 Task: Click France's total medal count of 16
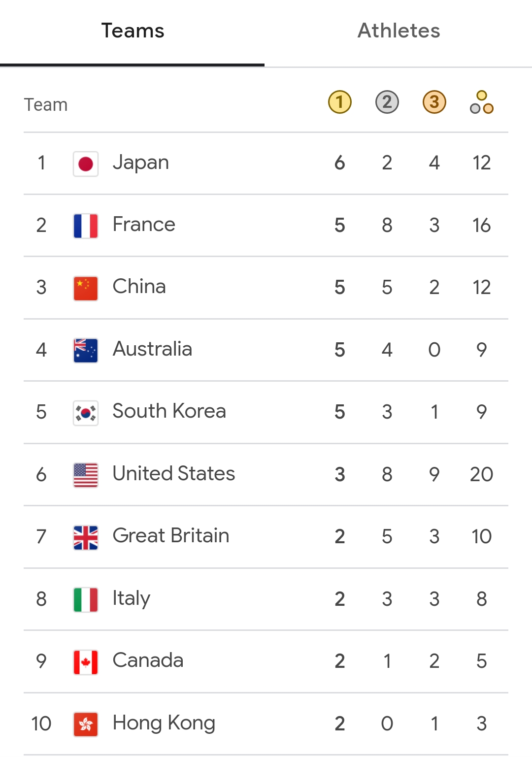(481, 226)
